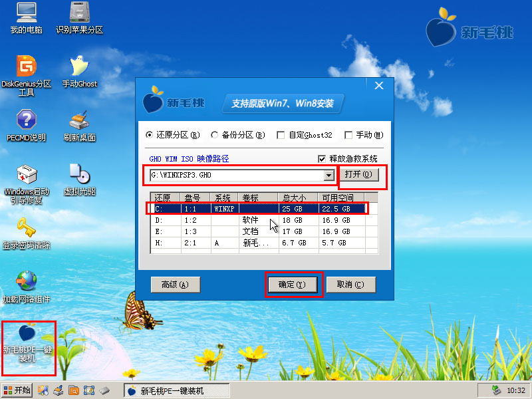Click the 可用空间 column header

[x=341, y=198]
